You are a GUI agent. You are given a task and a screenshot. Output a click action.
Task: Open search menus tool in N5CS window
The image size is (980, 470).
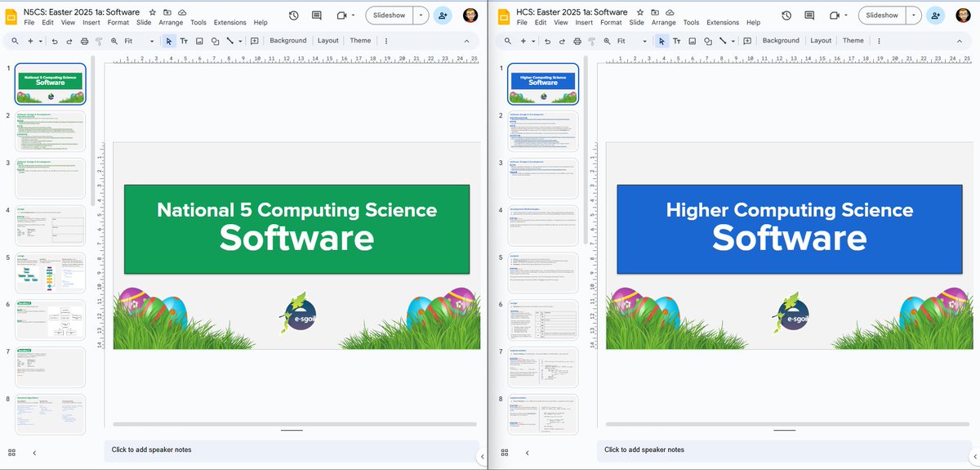[15, 41]
